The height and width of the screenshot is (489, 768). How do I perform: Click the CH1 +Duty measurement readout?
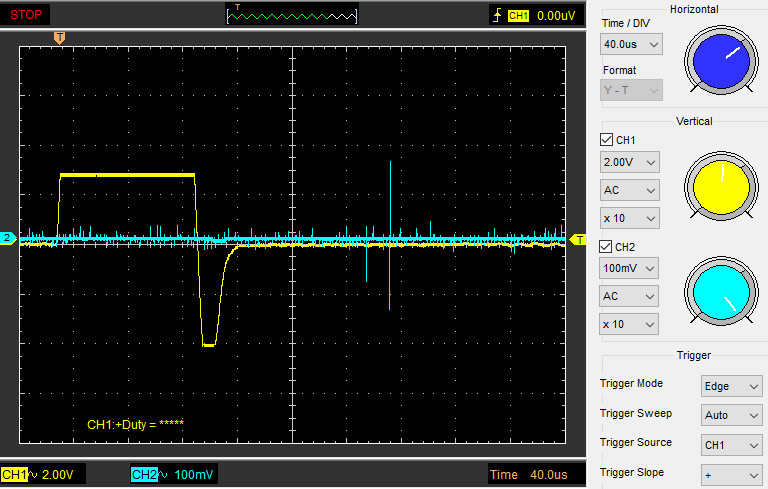(135, 425)
